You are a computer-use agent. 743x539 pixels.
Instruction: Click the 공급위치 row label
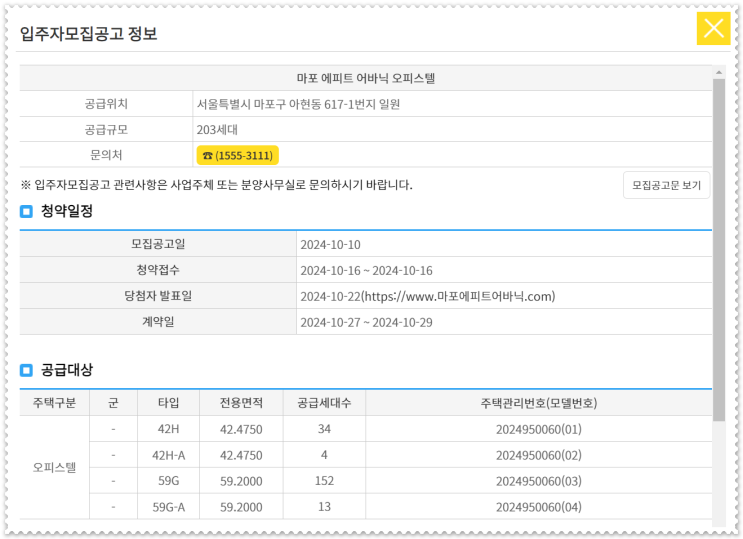click(106, 104)
